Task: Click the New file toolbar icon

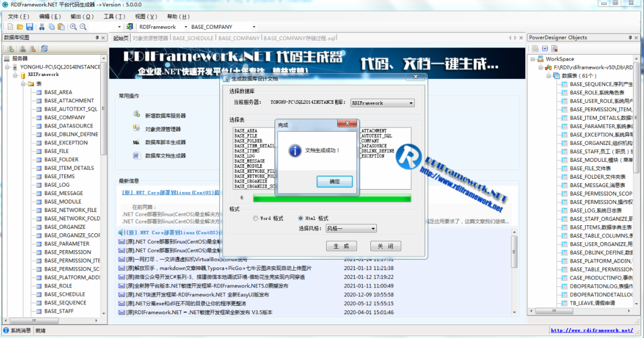Action: [10, 27]
